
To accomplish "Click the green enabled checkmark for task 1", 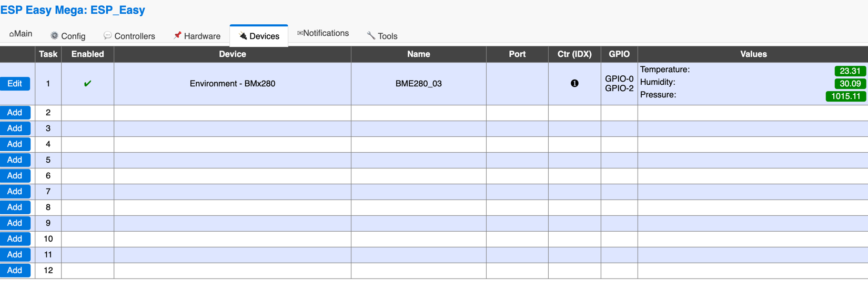I will pyautogui.click(x=88, y=83).
